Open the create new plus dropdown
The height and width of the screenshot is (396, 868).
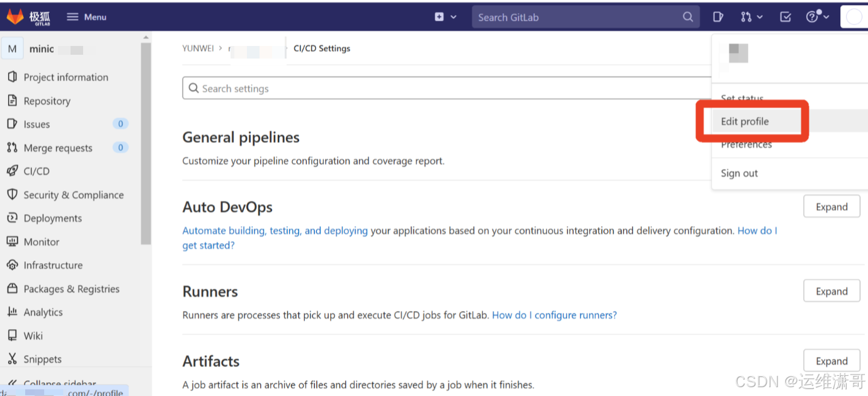pos(445,17)
